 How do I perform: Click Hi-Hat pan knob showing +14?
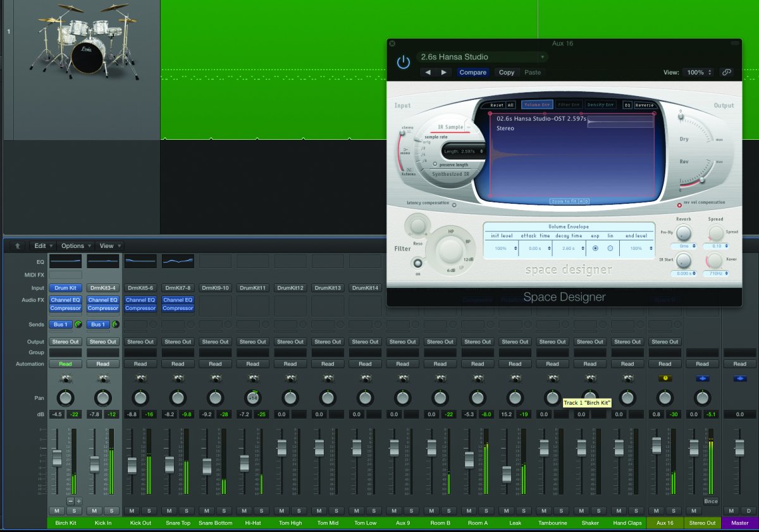click(252, 398)
